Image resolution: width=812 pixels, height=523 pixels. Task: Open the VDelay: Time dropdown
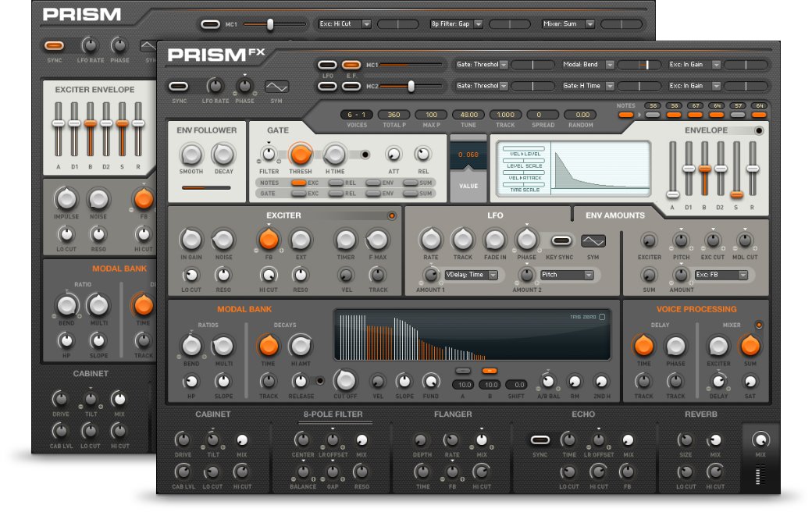point(471,275)
